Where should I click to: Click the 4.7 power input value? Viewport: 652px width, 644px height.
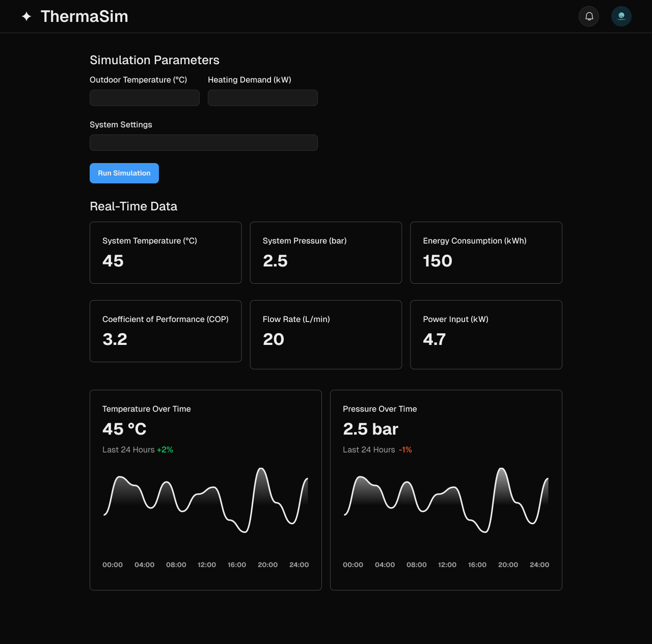[434, 339]
